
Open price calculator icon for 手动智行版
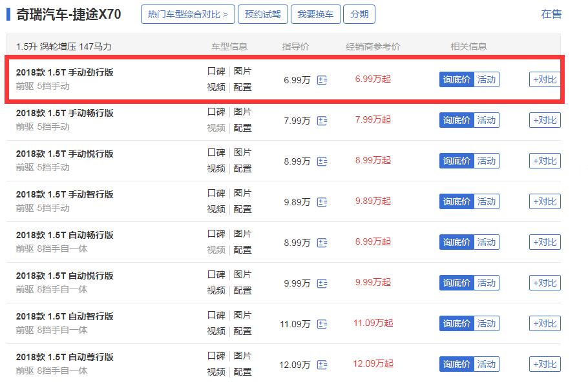[322, 202]
